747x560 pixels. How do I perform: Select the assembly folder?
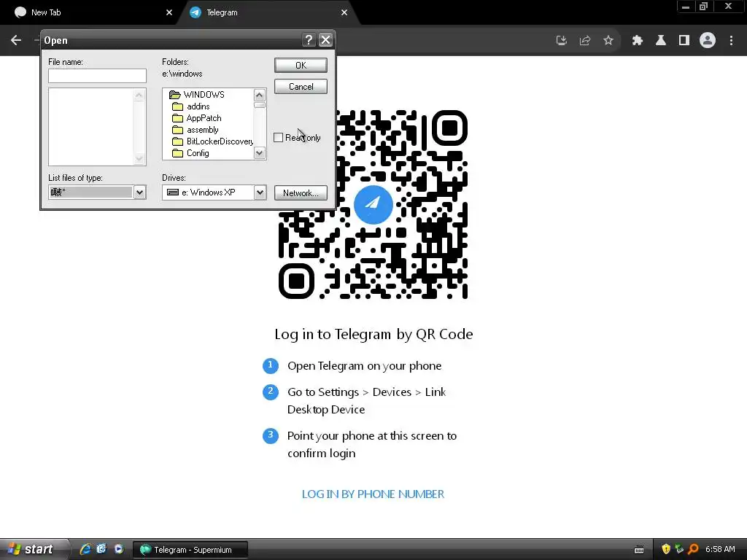pyautogui.click(x=196, y=130)
